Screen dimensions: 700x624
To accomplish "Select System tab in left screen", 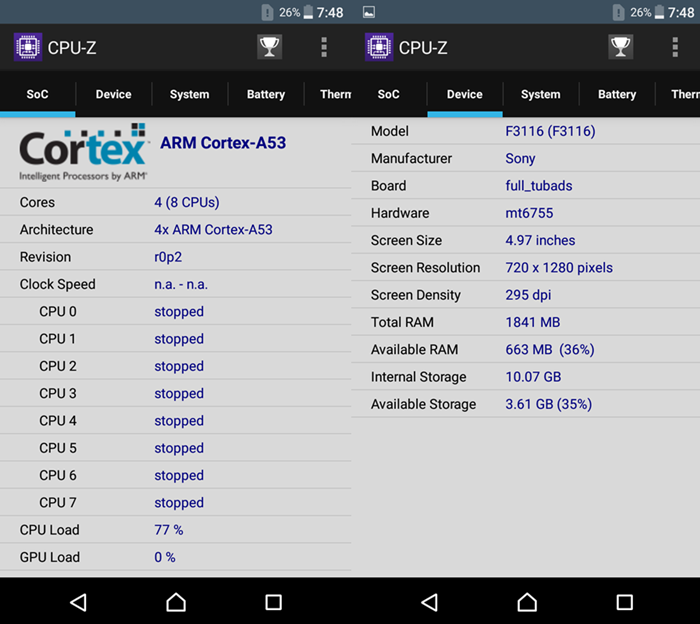I will (x=189, y=94).
